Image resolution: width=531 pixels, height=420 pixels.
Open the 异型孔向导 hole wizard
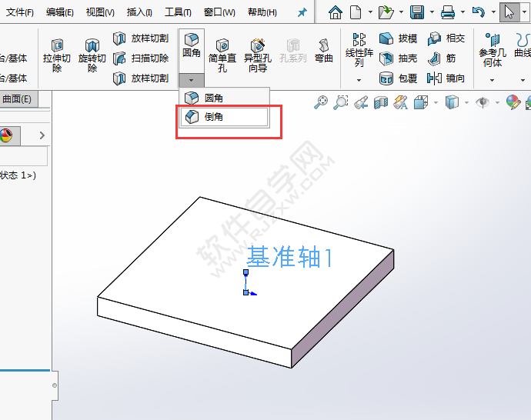pyautogui.click(x=258, y=55)
